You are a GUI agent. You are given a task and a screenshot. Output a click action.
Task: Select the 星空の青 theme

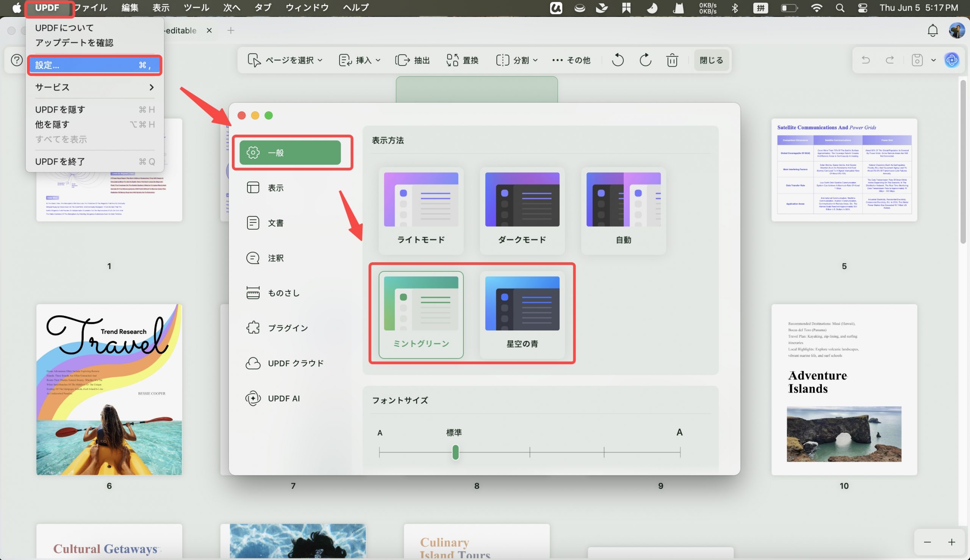(522, 314)
